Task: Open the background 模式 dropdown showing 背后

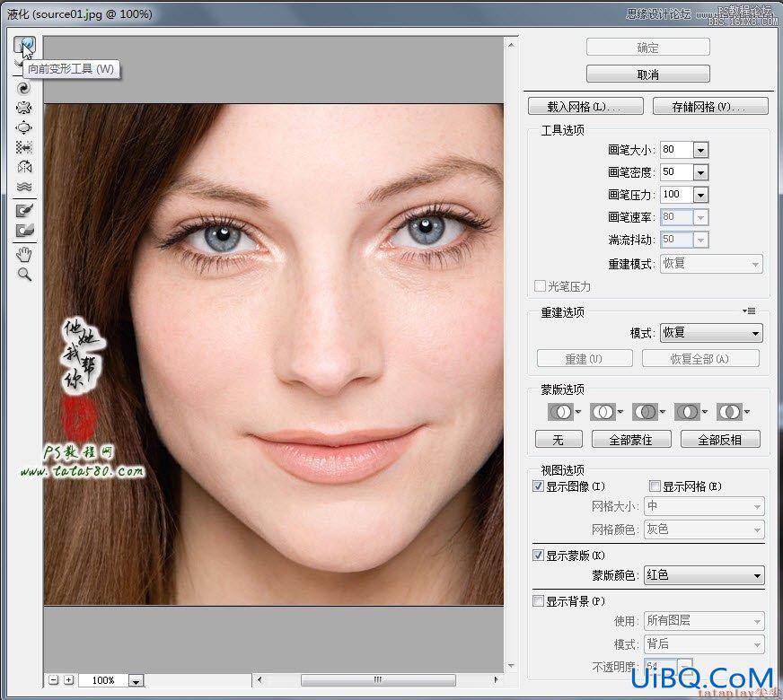Action: [x=704, y=644]
